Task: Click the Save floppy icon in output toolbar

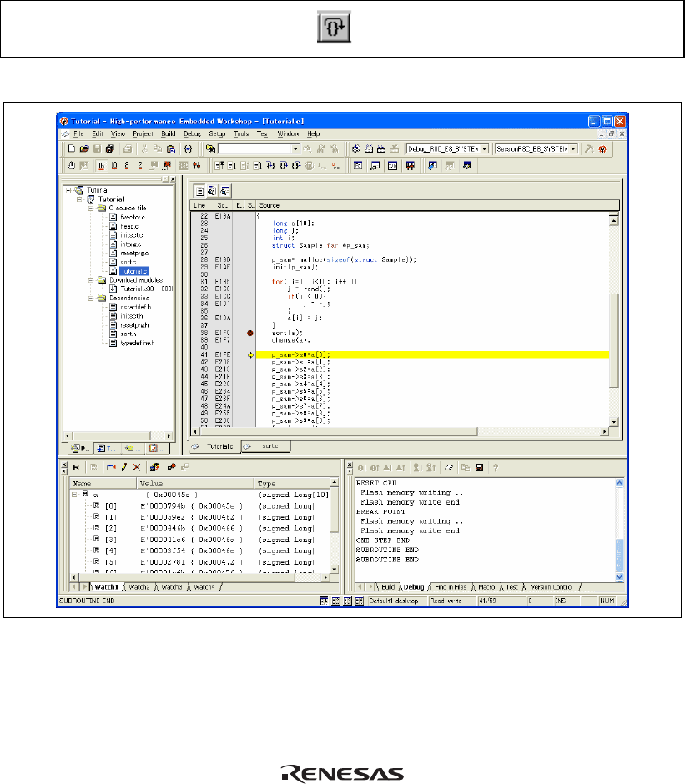Action: coord(480,468)
